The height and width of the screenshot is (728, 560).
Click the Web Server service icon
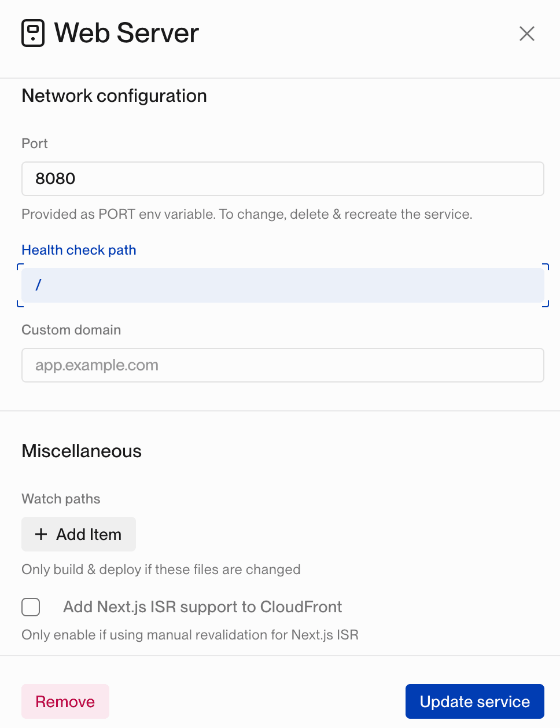coord(33,33)
